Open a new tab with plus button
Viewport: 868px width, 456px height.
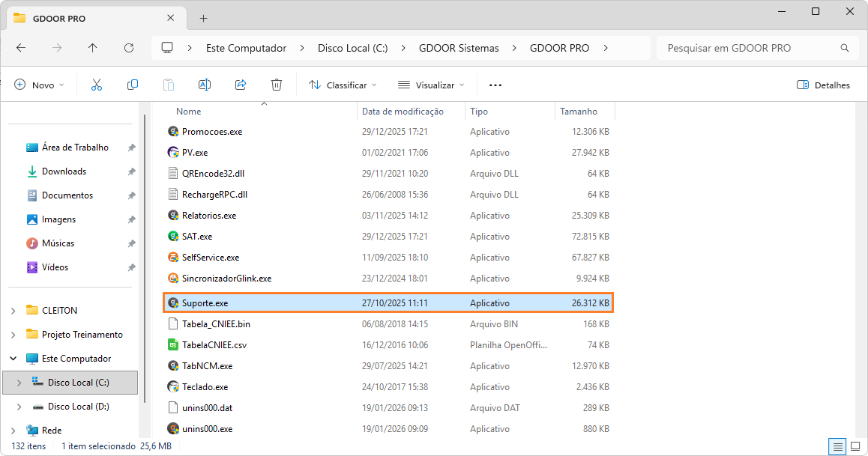(203, 18)
